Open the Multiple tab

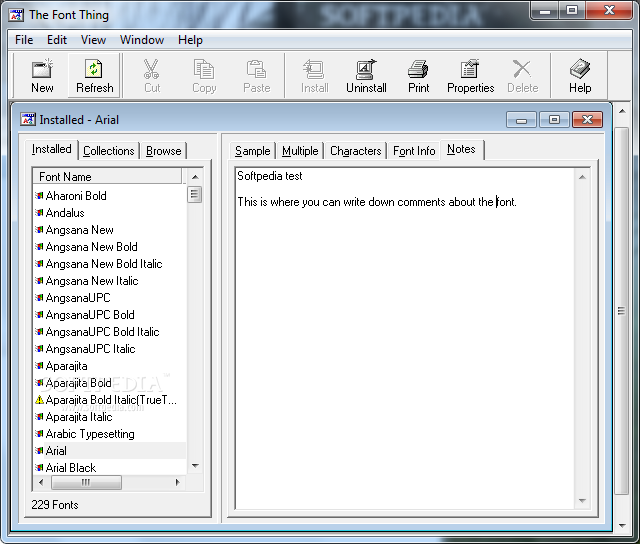tap(300, 151)
